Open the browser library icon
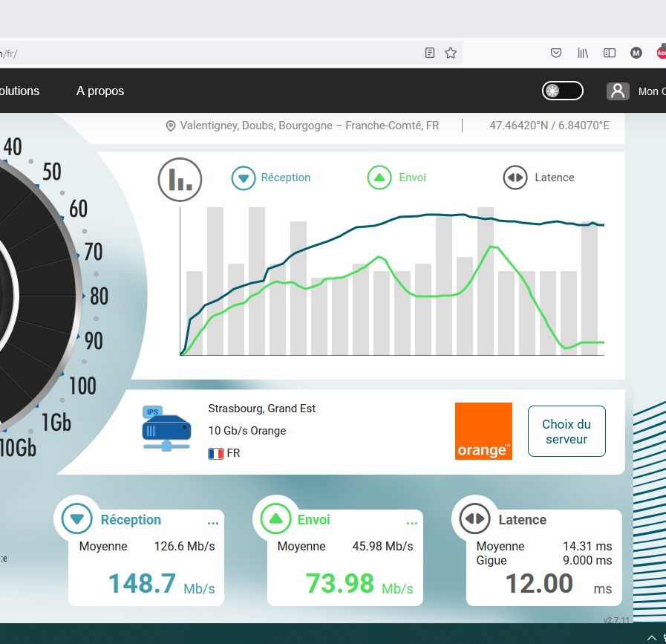The height and width of the screenshot is (644, 666). [x=583, y=53]
